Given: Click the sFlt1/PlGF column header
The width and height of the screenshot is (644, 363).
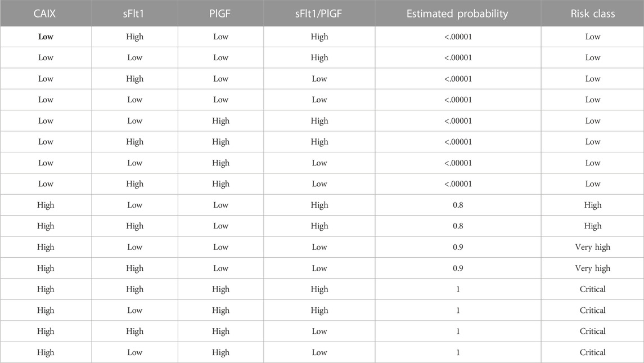Looking at the screenshot, I should (319, 14).
